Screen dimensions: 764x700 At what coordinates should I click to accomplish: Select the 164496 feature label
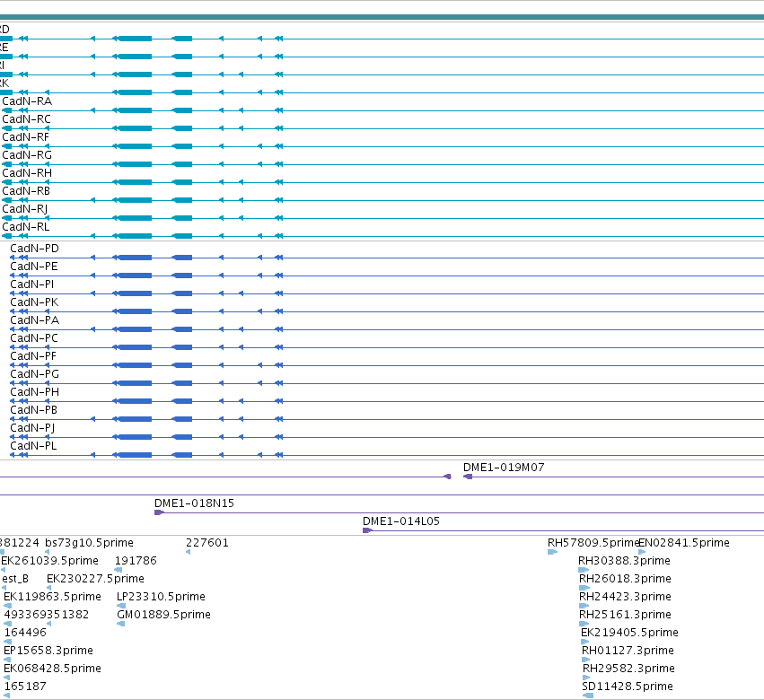tap(25, 633)
